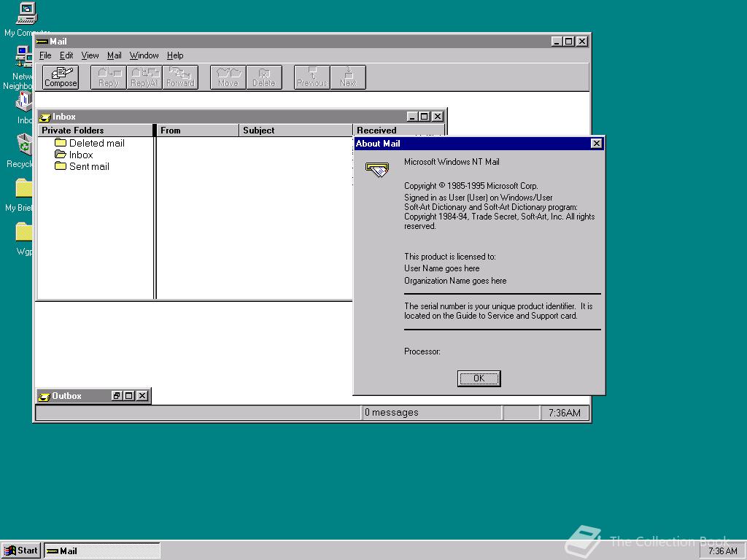Click the 7:36AM status bar time
This screenshot has height=560, width=747.
click(x=565, y=413)
